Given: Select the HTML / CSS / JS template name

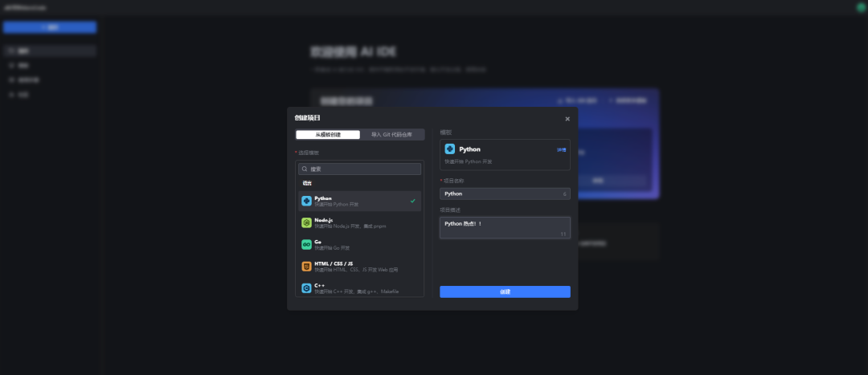Looking at the screenshot, I should [x=334, y=264].
